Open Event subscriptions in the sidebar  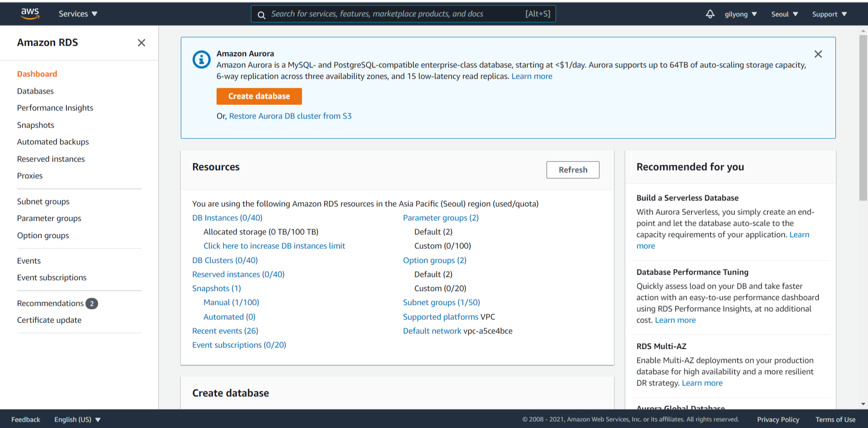(x=52, y=277)
